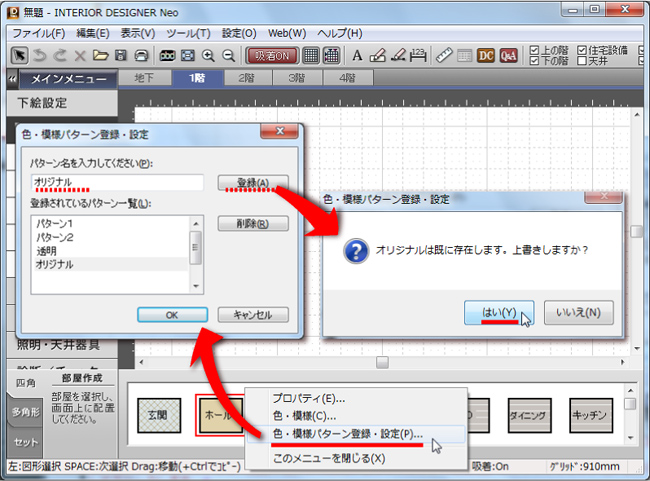
Task: Select the 玄関 room thumbnail
Action: [x=159, y=415]
